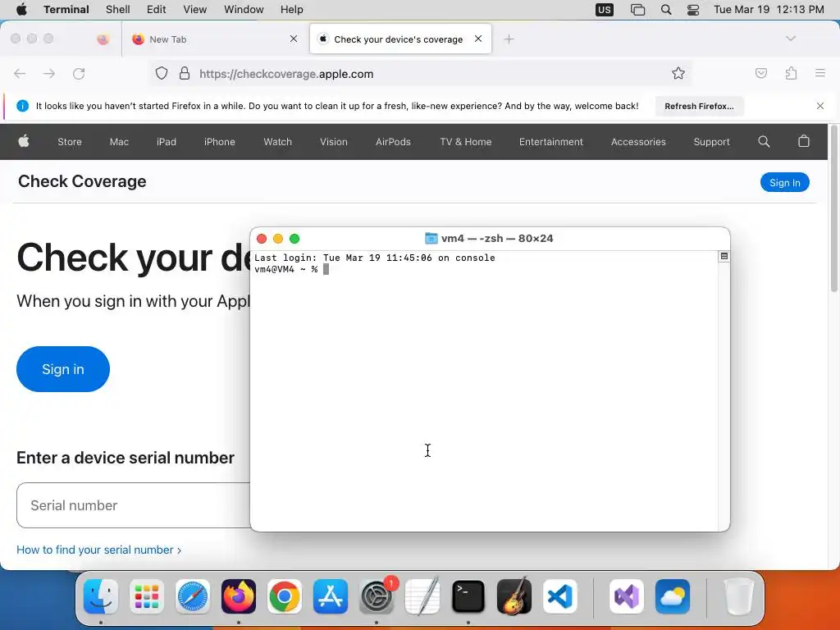This screenshot has width=840, height=630.
Task: Click in Terminal at command prompt
Action: [x=326, y=269]
